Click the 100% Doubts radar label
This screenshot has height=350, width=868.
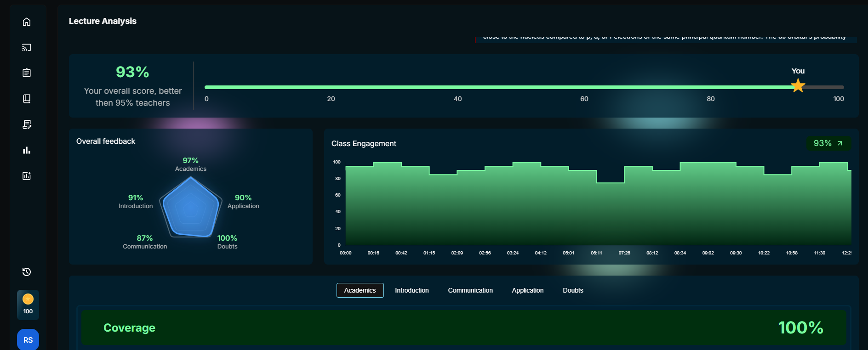click(x=227, y=242)
